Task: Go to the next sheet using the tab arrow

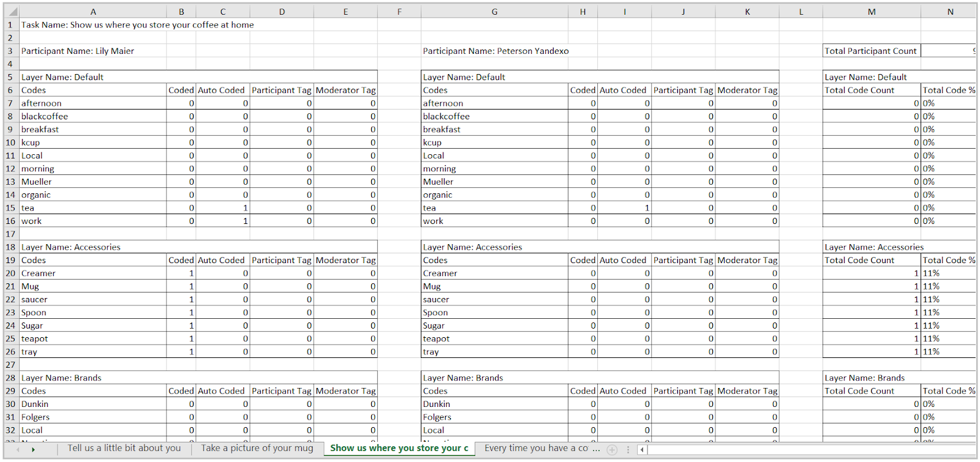Action: [33, 450]
